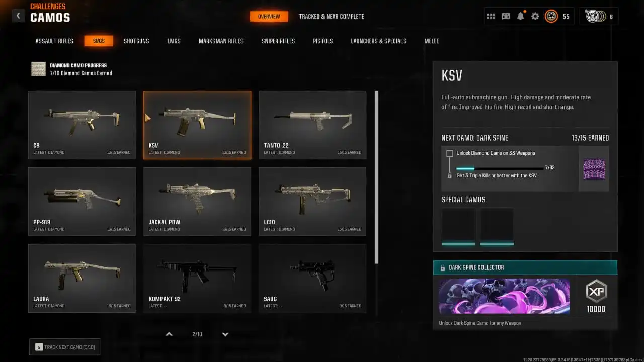Select the Sniper Rifles tab

click(x=278, y=41)
